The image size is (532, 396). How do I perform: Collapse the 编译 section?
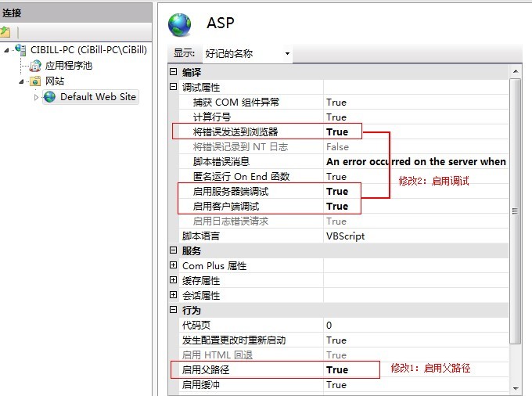click(x=173, y=73)
